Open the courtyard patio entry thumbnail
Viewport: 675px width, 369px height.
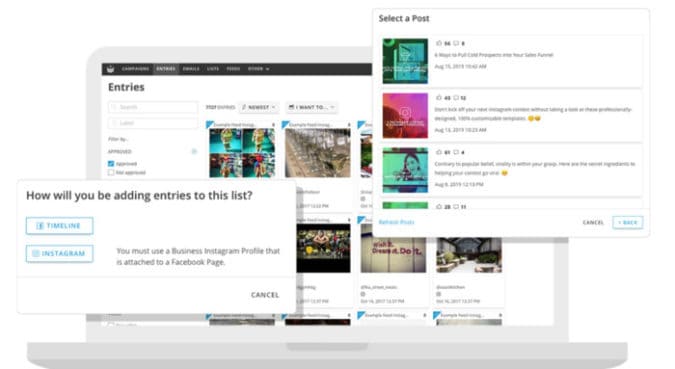pyautogui.click(x=469, y=255)
